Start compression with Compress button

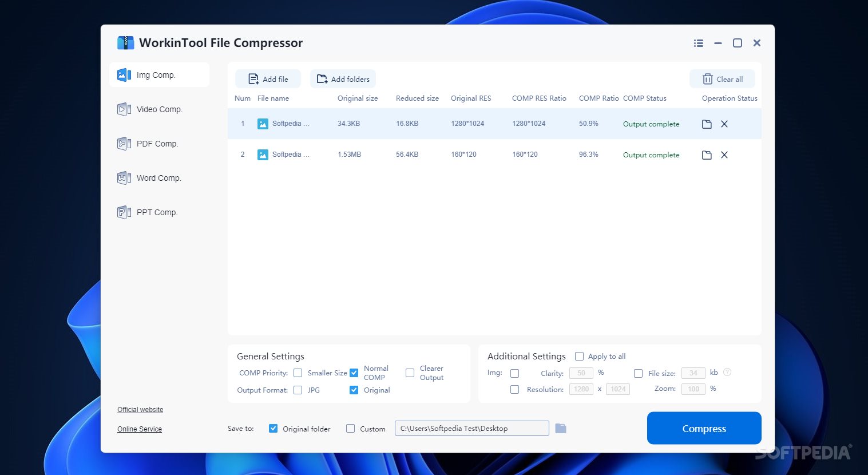[x=704, y=428]
